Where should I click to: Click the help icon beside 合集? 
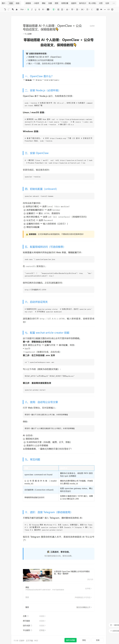tap(28, 616)
